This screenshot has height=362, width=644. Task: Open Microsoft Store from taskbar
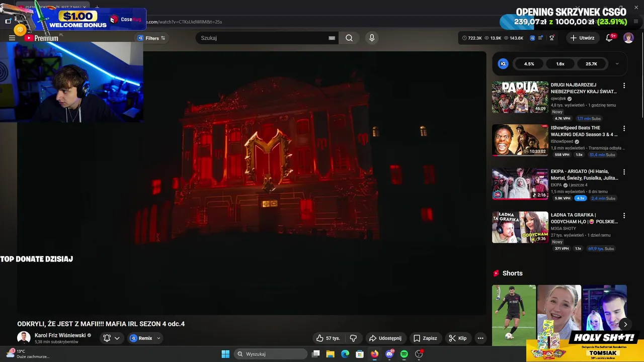click(x=360, y=354)
